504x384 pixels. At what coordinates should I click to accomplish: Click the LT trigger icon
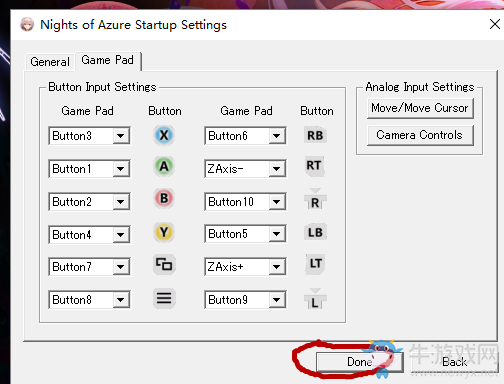[x=315, y=264]
